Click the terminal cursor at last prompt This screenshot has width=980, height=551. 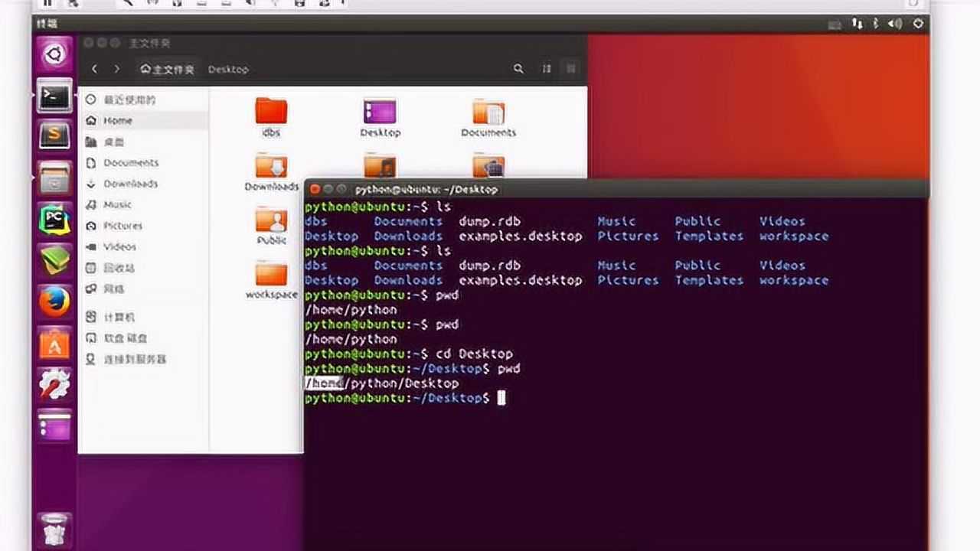pos(501,398)
